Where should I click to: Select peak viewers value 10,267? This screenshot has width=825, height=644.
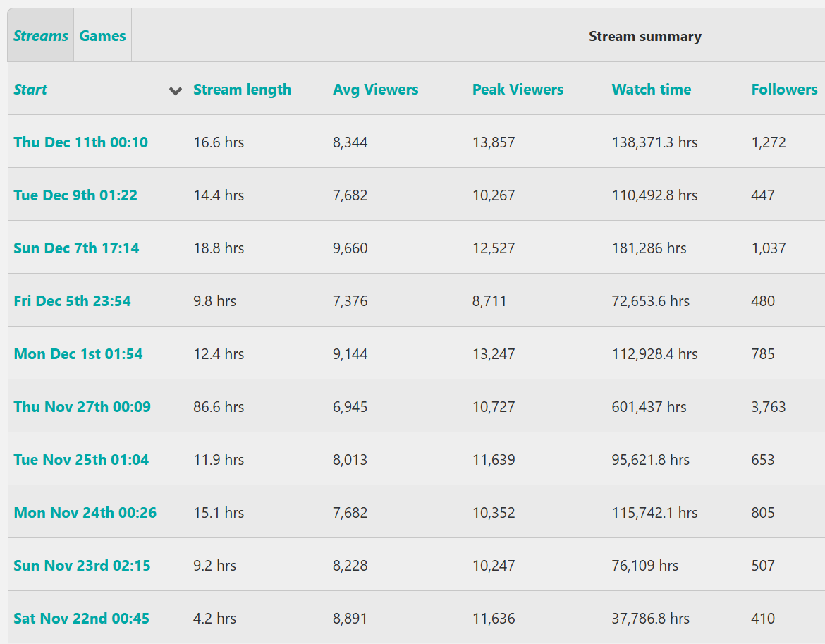494,195
